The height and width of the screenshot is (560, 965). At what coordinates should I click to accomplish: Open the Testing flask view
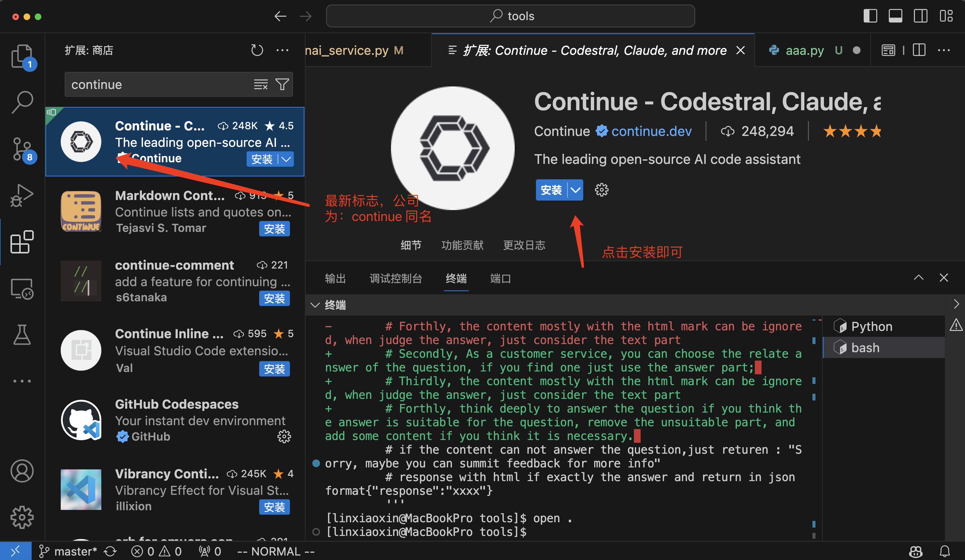coord(22,335)
